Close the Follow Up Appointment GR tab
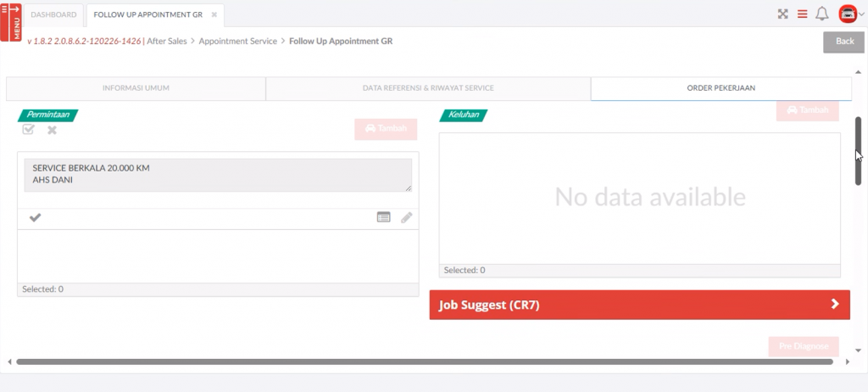This screenshot has height=392, width=868. 214,15
